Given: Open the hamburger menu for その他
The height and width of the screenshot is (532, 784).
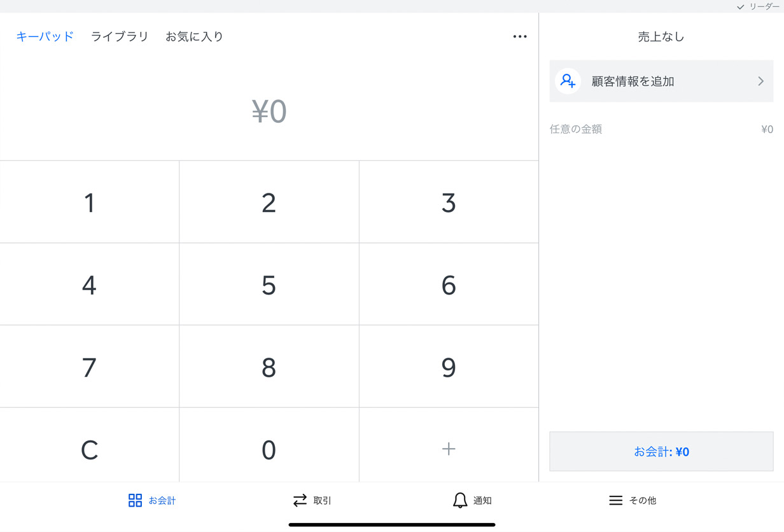Looking at the screenshot, I should [x=615, y=500].
